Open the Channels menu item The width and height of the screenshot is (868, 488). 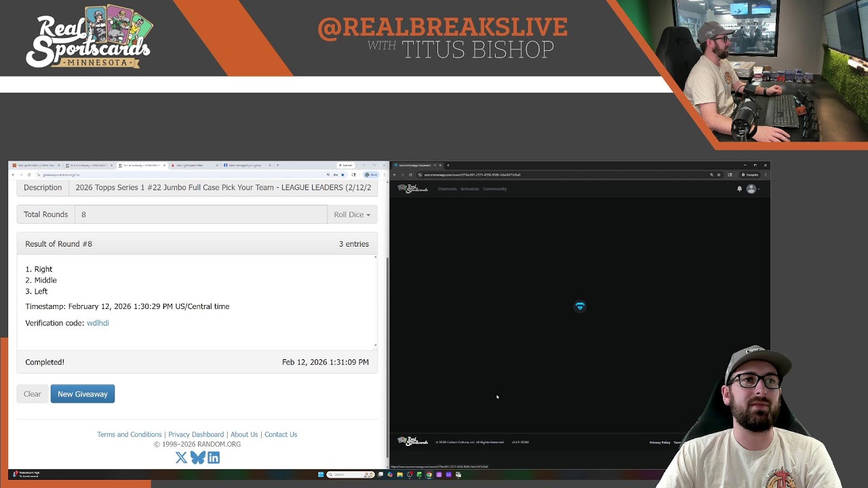click(447, 189)
